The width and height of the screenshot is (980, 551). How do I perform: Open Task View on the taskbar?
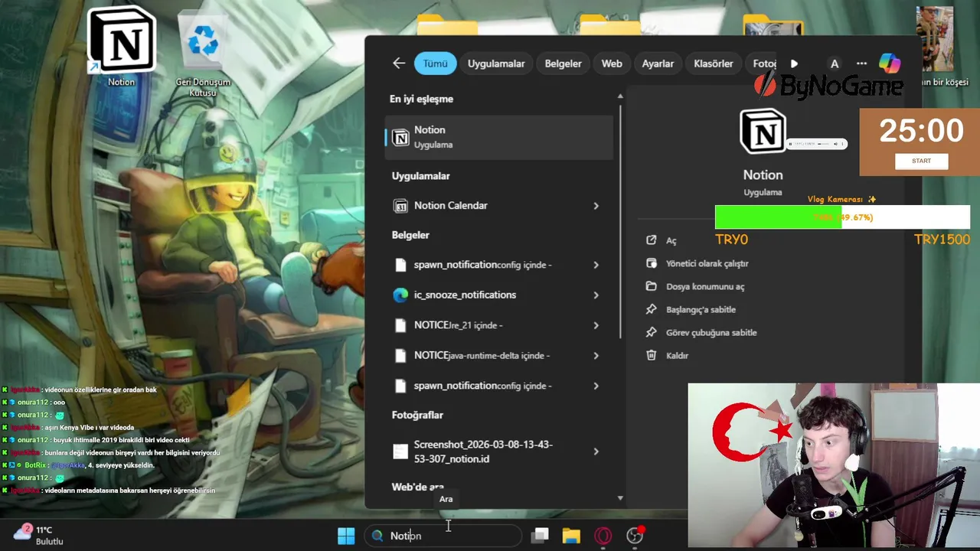pyautogui.click(x=540, y=536)
